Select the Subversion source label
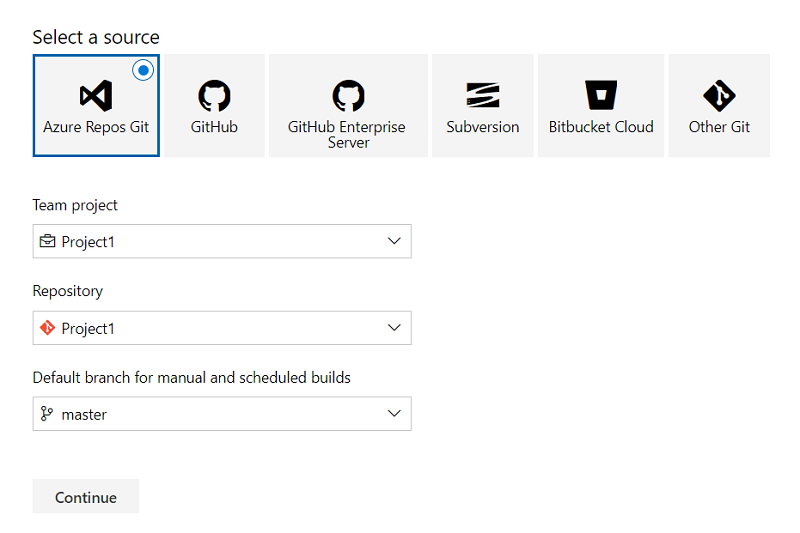This screenshot has height=533, width=800. pyautogui.click(x=483, y=127)
